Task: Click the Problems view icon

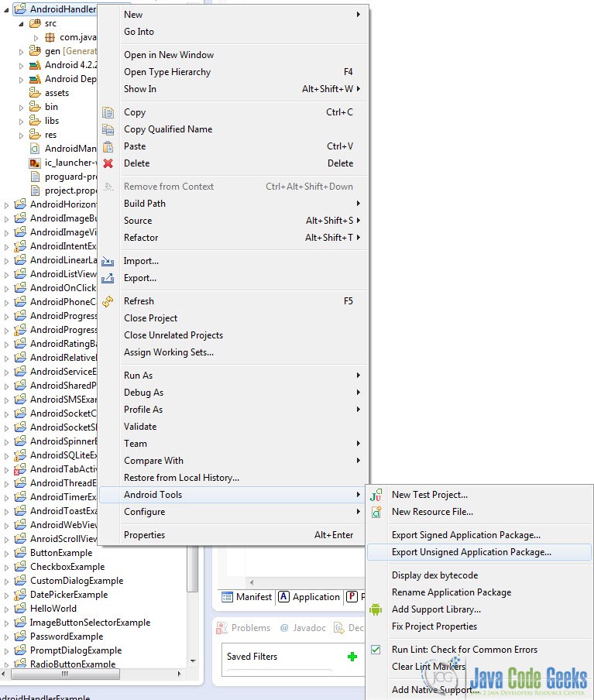Action: click(222, 628)
